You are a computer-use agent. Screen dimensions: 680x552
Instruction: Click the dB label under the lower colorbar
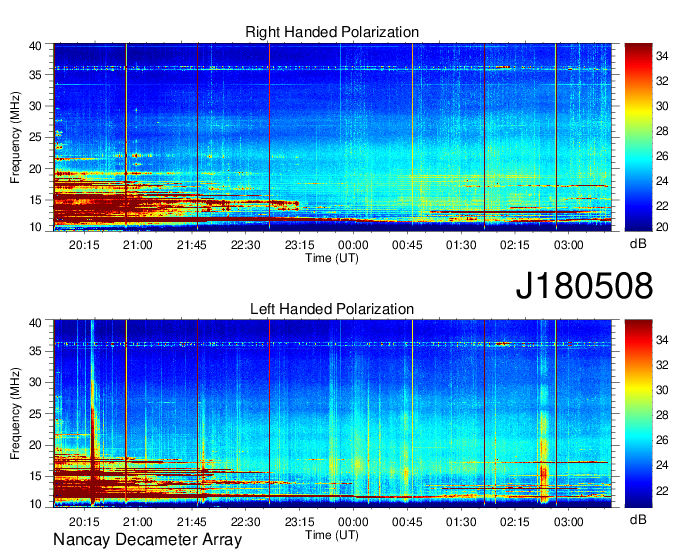(638, 519)
